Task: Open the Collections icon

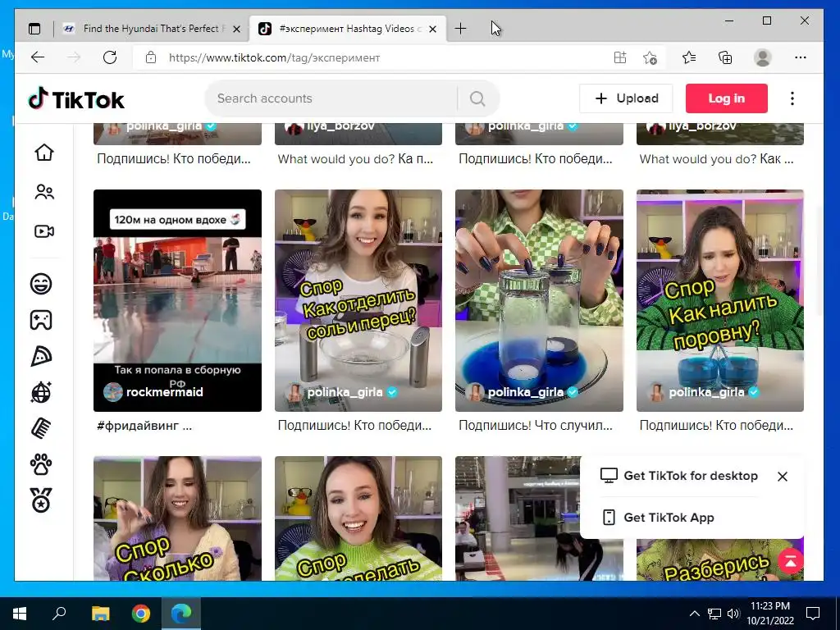Action: click(725, 57)
